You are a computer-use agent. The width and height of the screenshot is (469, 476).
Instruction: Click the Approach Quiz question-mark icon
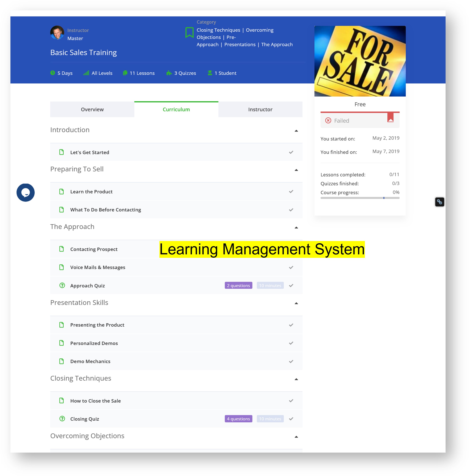point(62,285)
